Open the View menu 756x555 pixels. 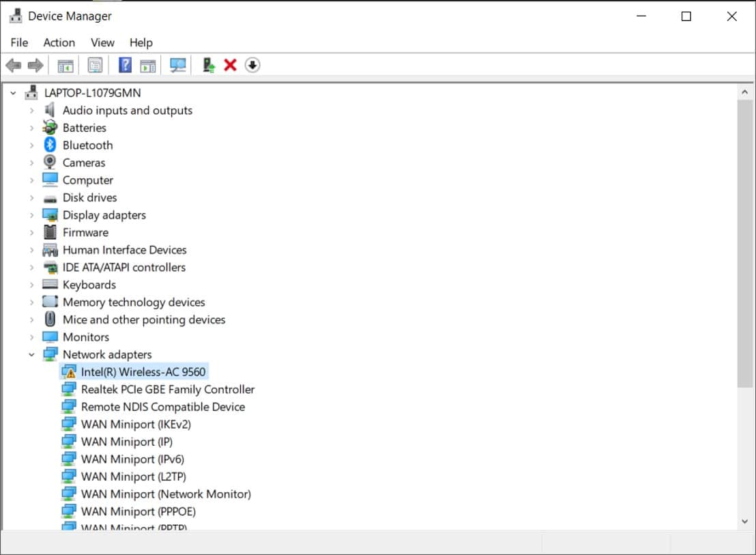tap(102, 42)
